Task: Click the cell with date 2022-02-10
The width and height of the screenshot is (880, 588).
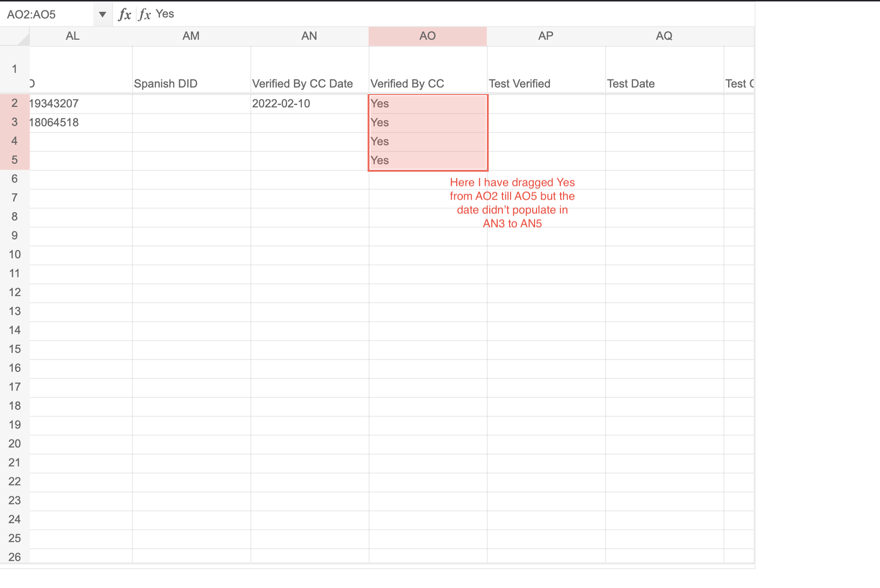Action: (x=309, y=104)
